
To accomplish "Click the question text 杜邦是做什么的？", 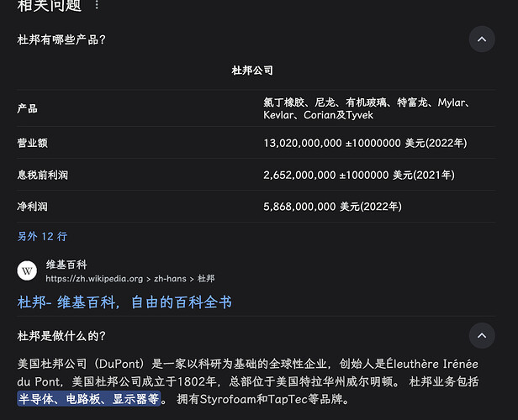I will (61, 336).
